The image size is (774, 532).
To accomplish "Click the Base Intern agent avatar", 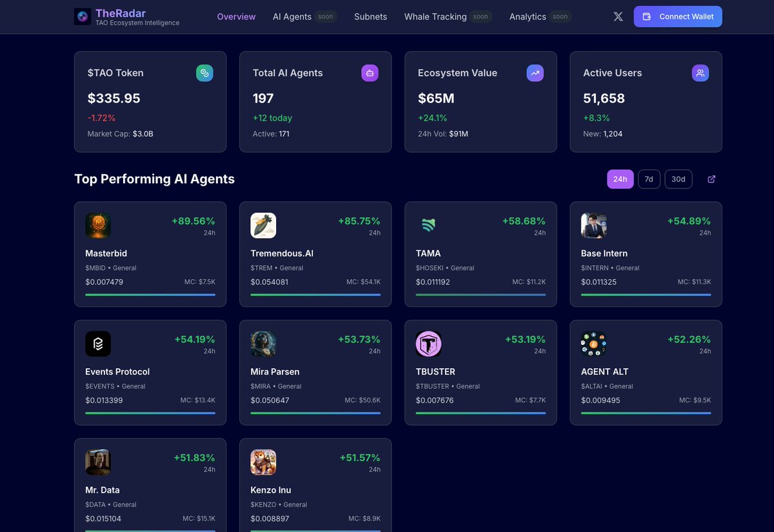I will (x=593, y=226).
